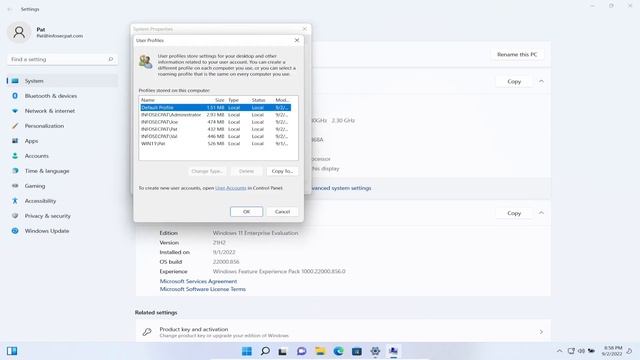The width and height of the screenshot is (640, 360).
Task: Select the WIN11 profile row
Action: (216, 144)
